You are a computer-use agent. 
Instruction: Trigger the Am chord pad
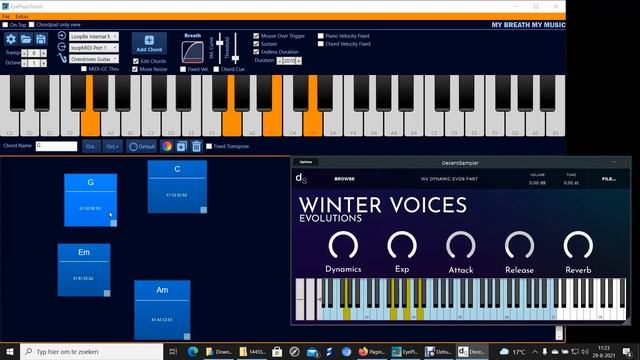click(x=162, y=310)
